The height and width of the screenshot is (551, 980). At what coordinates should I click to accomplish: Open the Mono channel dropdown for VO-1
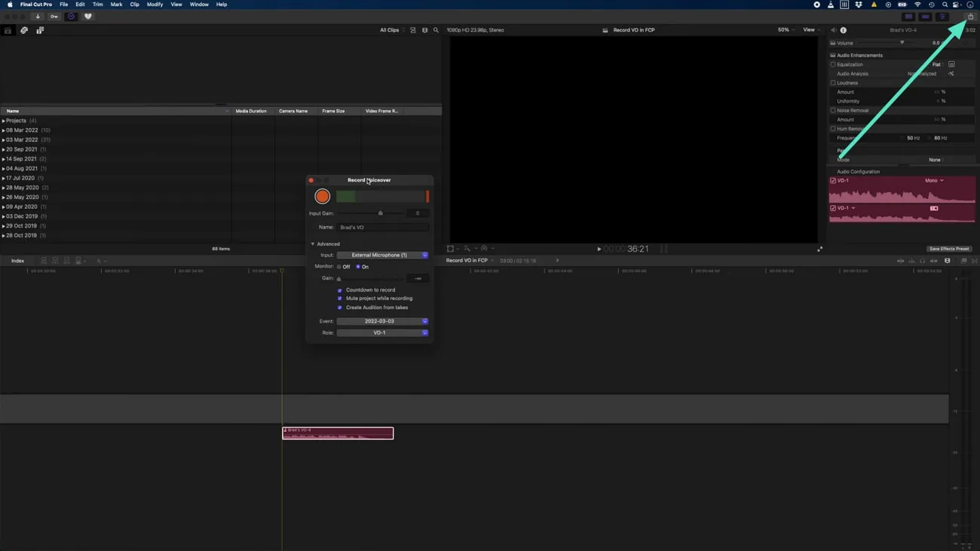[x=934, y=181]
